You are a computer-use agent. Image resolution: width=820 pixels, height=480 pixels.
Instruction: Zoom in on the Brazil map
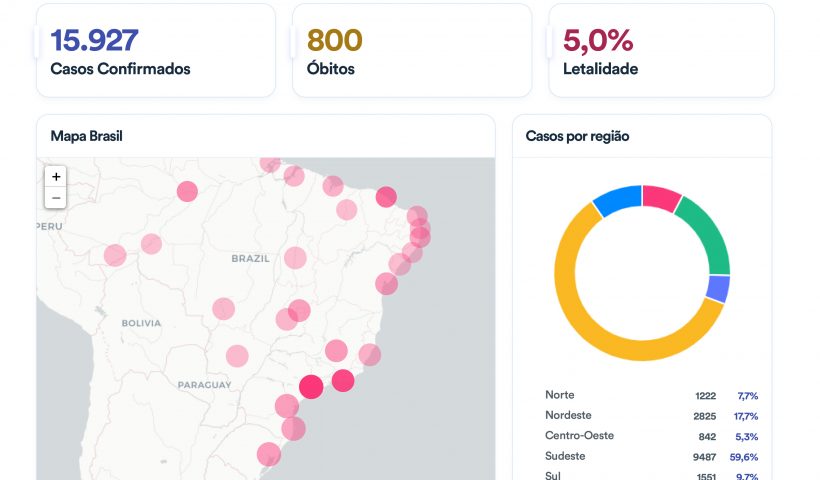click(x=56, y=176)
